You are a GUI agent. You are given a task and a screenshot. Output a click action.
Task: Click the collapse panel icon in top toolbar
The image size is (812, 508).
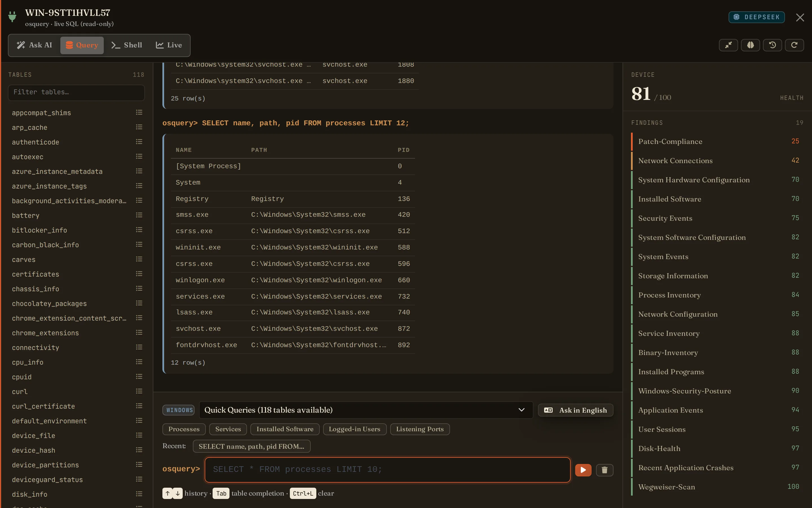tap(728, 45)
